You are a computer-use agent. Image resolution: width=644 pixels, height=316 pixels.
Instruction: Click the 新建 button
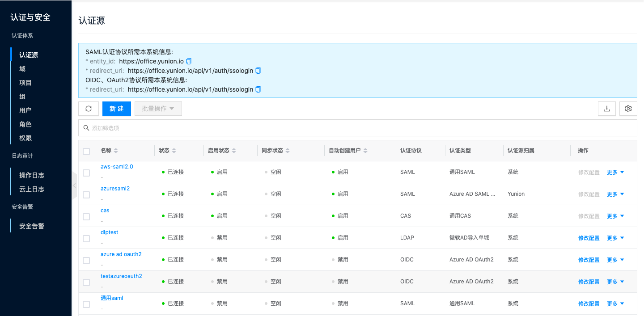point(116,109)
